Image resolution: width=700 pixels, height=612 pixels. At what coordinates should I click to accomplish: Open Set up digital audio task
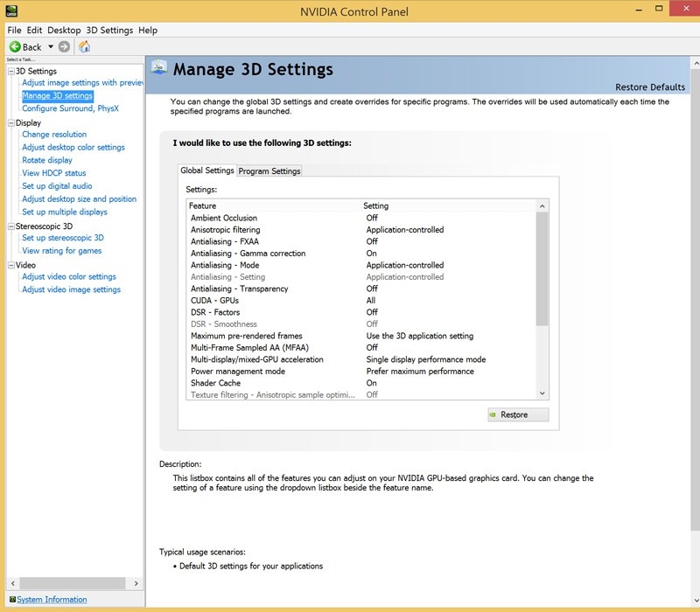coord(57,186)
